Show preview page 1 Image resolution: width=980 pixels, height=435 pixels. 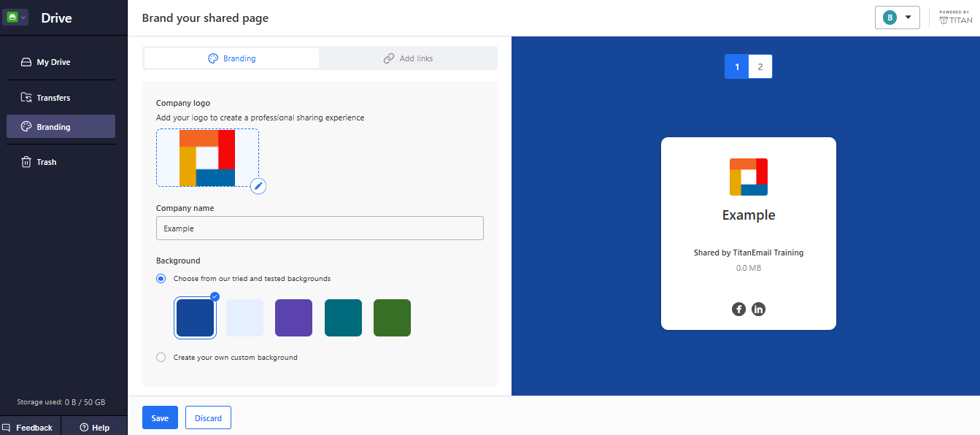click(x=736, y=66)
